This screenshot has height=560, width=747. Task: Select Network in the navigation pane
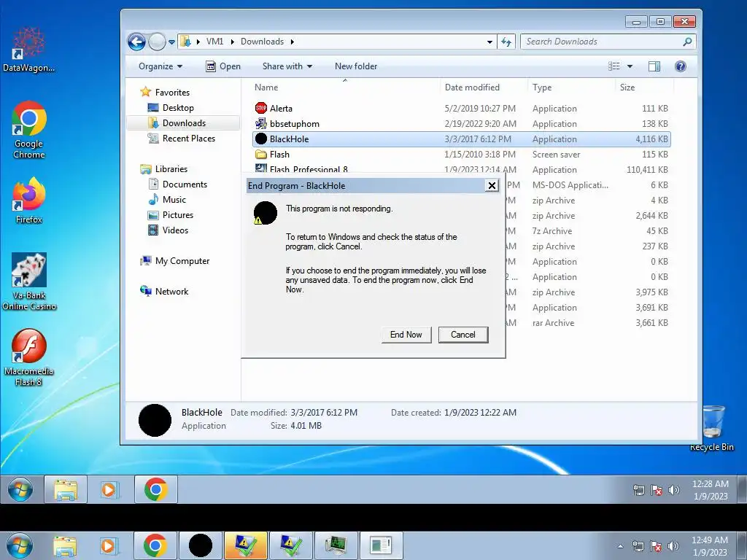point(164,292)
